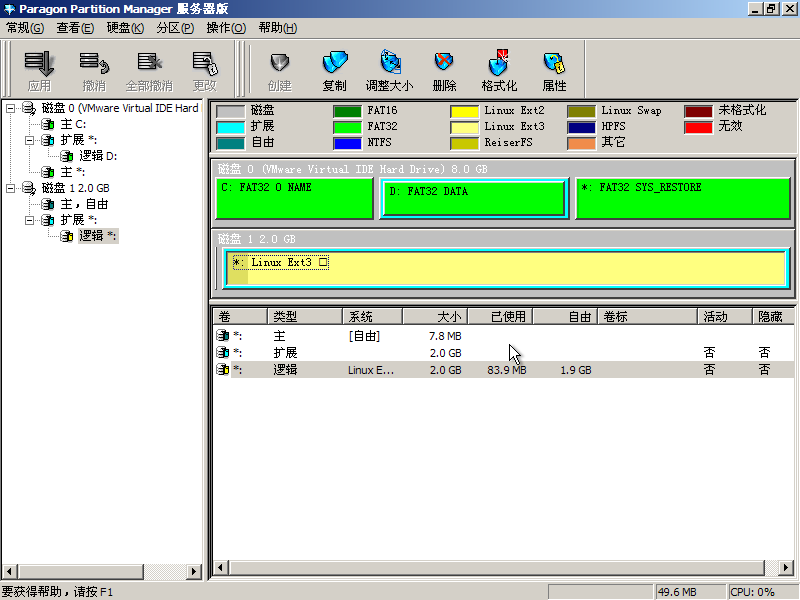The height and width of the screenshot is (600, 800).
Task: Select the D: FAT32 DATA partition block
Action: 474,198
